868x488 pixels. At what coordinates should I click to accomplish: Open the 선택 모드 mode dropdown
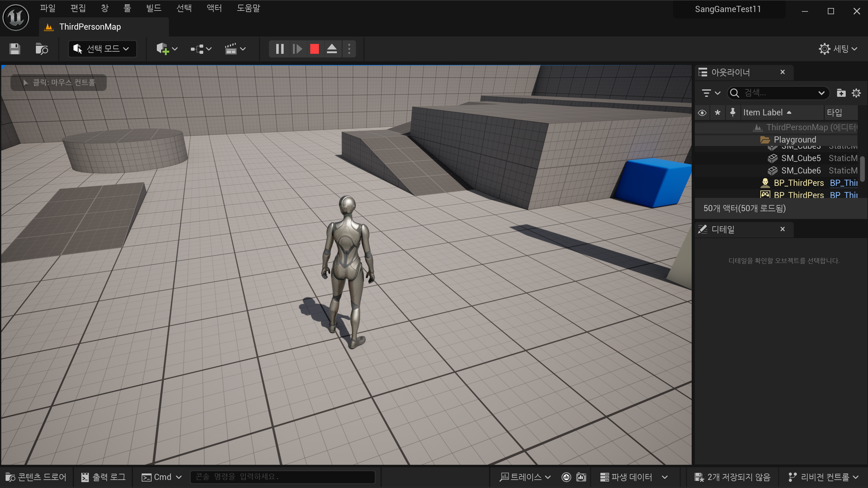click(x=102, y=49)
